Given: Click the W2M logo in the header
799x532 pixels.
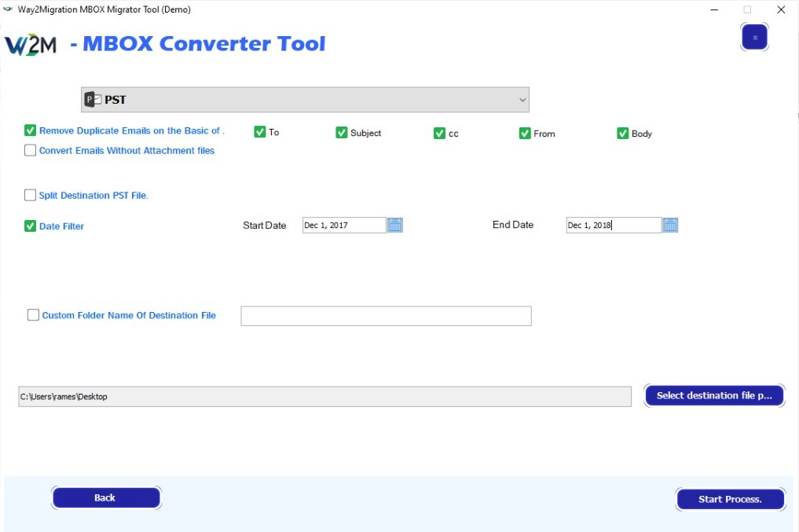Looking at the screenshot, I should click(31, 45).
